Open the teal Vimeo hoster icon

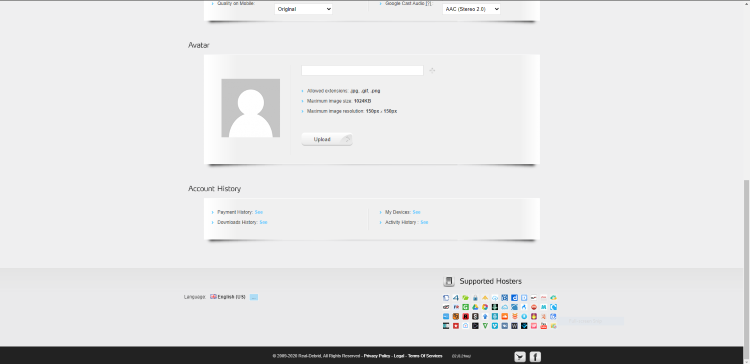pyautogui.click(x=495, y=326)
